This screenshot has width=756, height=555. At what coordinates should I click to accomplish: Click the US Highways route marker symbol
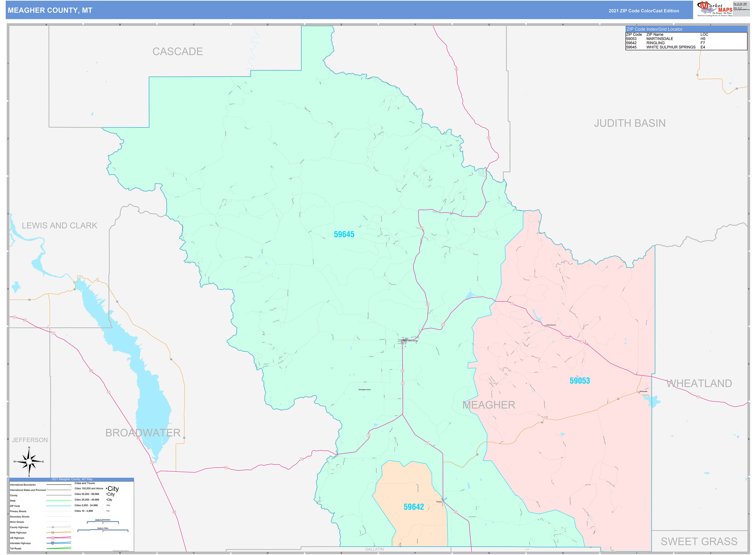[x=53, y=538]
